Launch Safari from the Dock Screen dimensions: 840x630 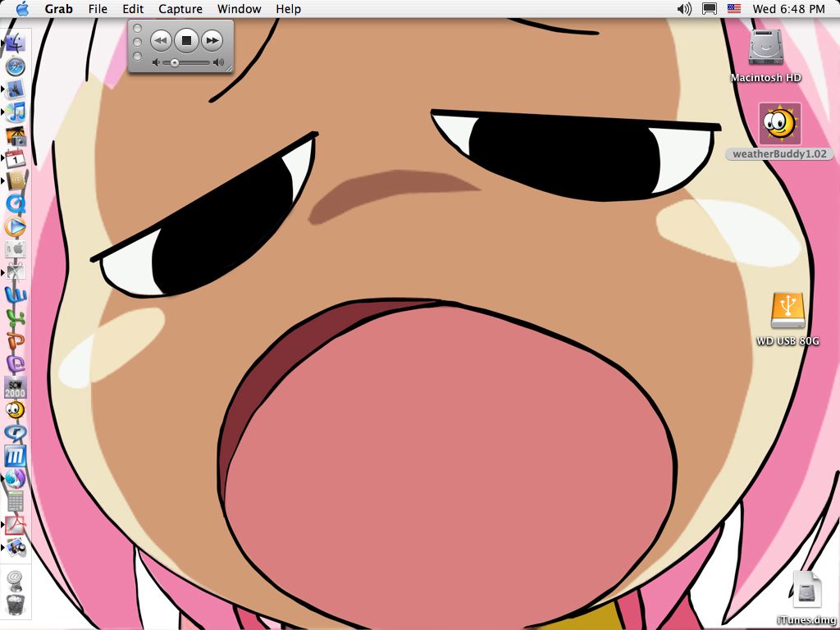pos(16,66)
